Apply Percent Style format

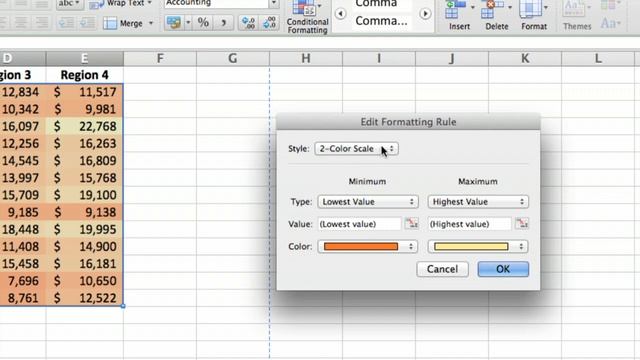(203, 23)
